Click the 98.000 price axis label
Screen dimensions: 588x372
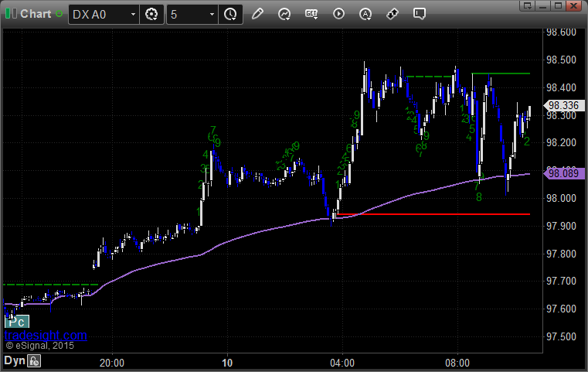561,198
